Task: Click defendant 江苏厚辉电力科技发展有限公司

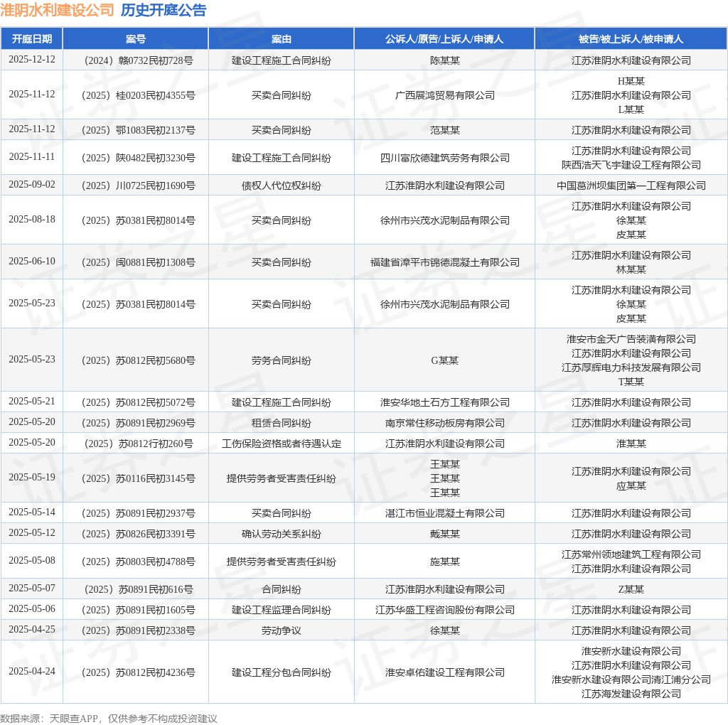Action: tap(631, 367)
